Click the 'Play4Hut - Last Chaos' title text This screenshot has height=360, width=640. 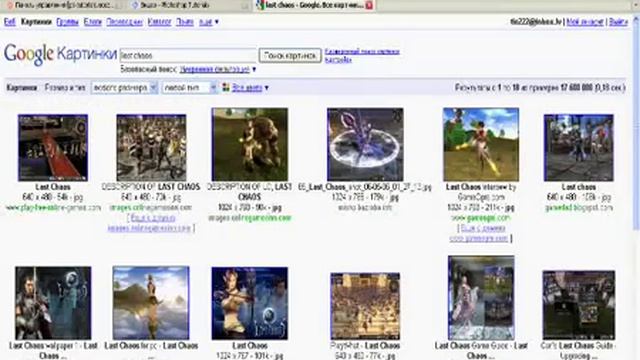(x=365, y=346)
